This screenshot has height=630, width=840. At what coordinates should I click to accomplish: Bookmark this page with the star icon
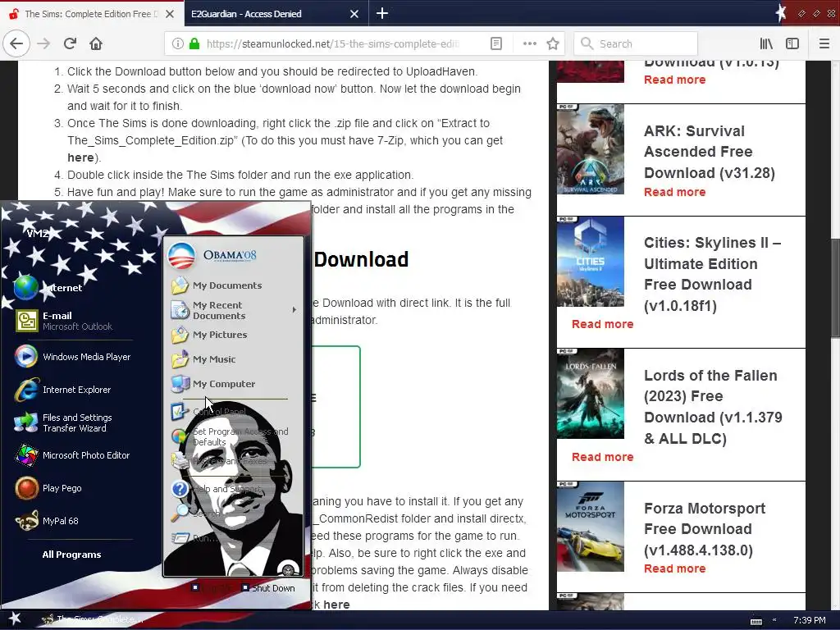553,43
